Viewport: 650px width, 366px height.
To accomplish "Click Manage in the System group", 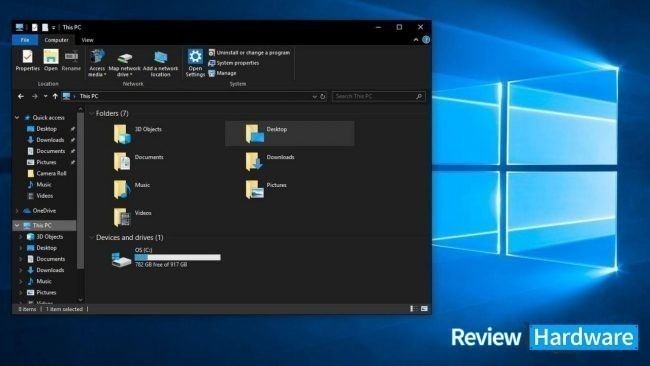I will tap(222, 73).
